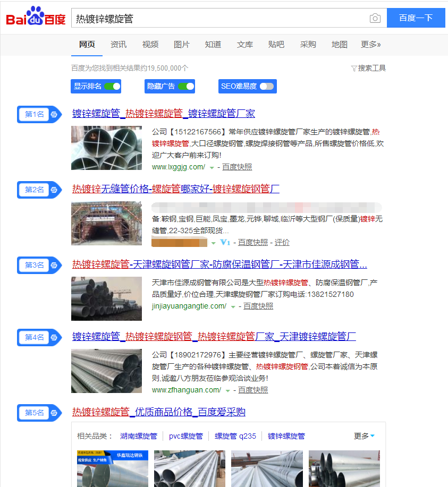
Task: Expand dropdown arrow next to www.lxggjg.com
Action: click(x=212, y=168)
